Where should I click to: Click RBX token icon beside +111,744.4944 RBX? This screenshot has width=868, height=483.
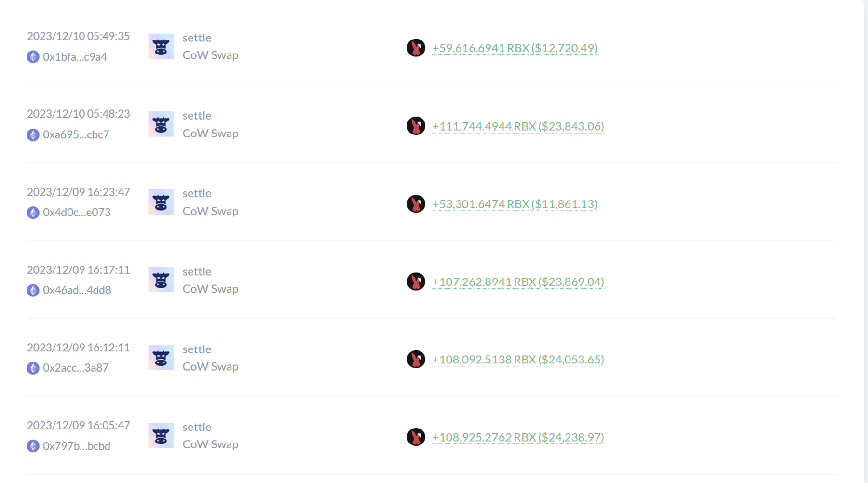(416, 126)
